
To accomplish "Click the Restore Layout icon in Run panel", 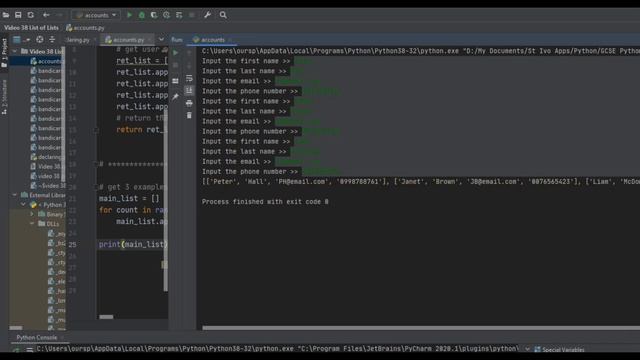I will point(176,81).
